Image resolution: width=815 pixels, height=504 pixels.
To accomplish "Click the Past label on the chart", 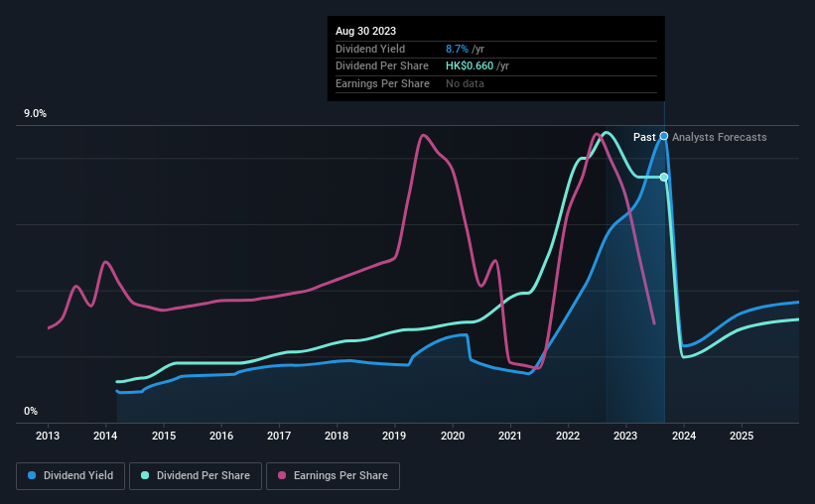I will coord(644,137).
